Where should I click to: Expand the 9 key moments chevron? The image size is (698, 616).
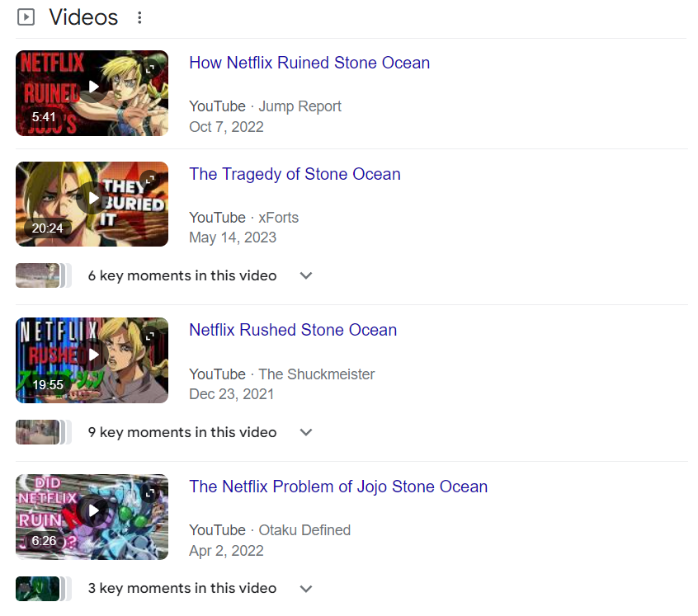[306, 432]
